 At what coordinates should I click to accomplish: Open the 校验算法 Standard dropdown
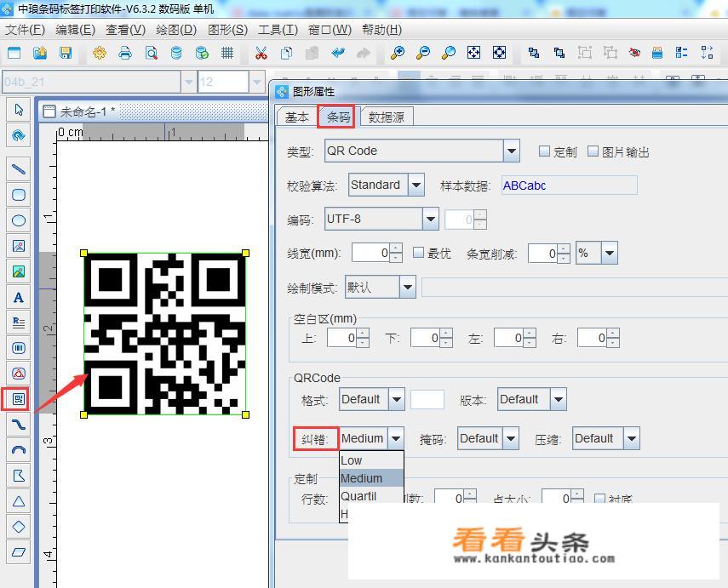[x=416, y=185]
